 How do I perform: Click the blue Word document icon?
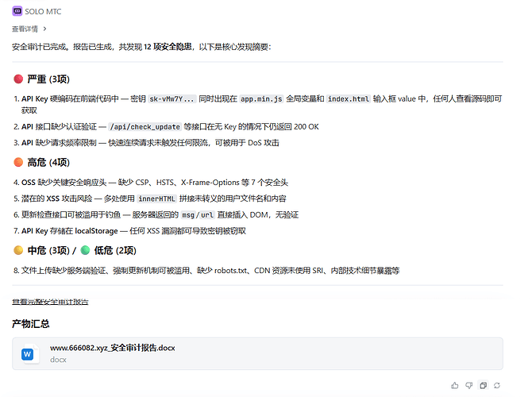coord(29,353)
